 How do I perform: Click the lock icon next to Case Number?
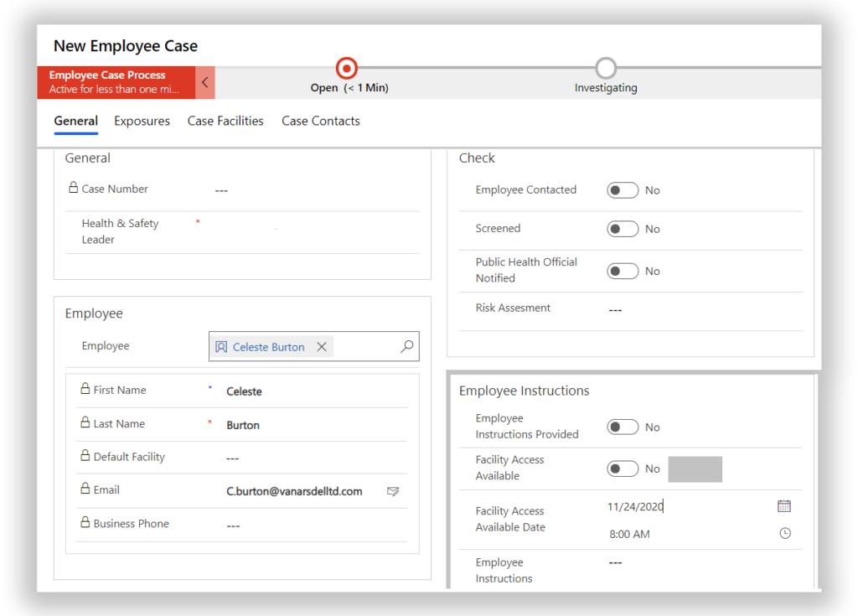74,189
